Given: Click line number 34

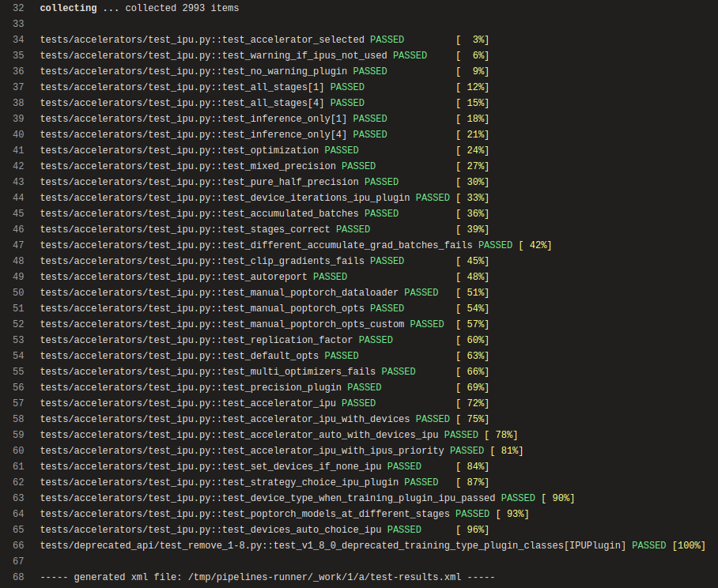Looking at the screenshot, I should point(18,40).
